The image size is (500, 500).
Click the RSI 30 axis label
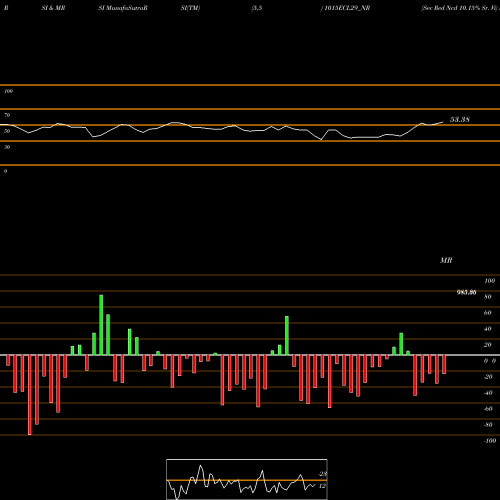(7, 147)
